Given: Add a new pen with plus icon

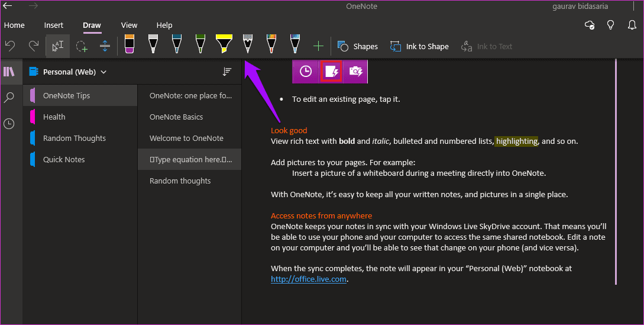Looking at the screenshot, I should (318, 46).
